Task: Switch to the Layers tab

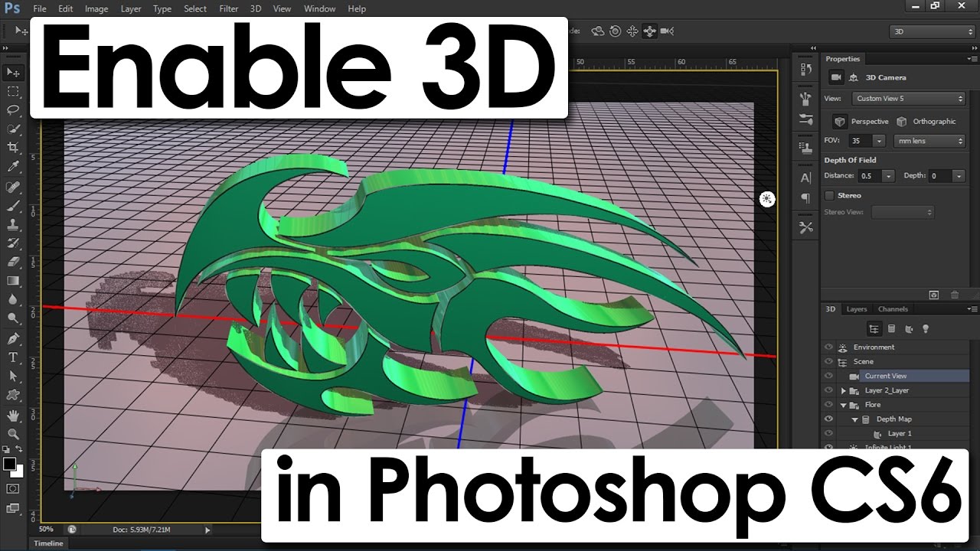Action: point(857,309)
